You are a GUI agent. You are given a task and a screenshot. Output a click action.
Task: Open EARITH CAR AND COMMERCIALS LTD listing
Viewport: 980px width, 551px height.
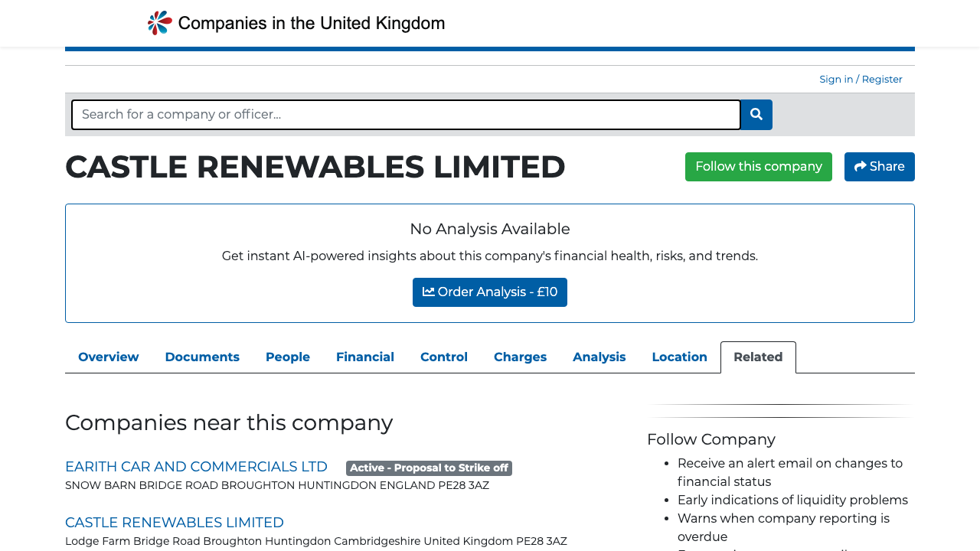pos(196,466)
